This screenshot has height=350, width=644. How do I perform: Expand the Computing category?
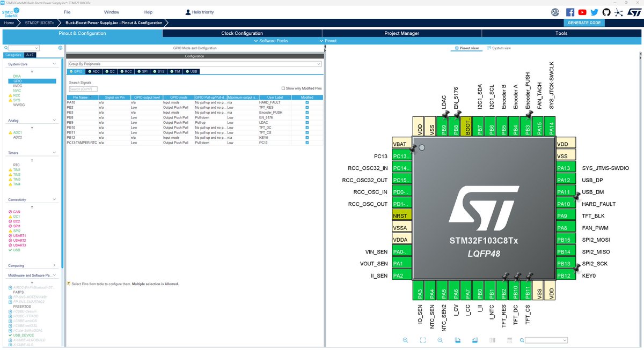point(54,265)
